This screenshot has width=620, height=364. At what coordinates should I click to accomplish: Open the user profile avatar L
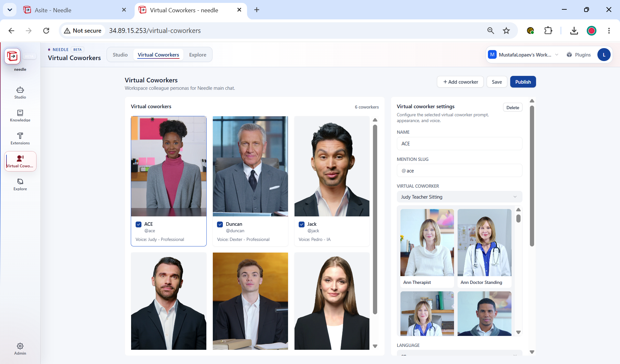pos(604,55)
